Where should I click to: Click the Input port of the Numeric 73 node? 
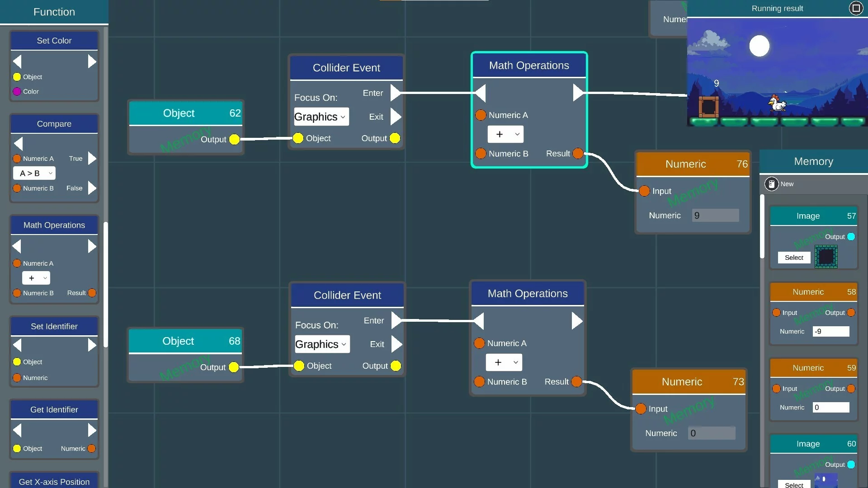(x=641, y=409)
